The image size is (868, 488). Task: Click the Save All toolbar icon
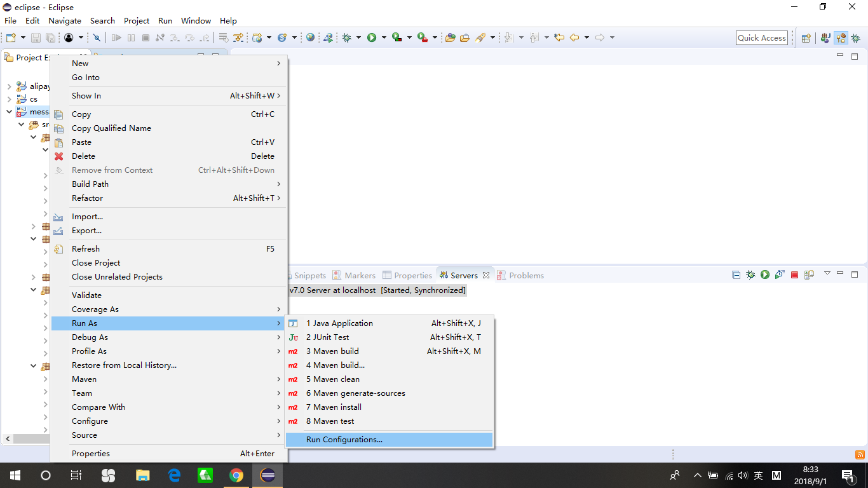coord(50,38)
